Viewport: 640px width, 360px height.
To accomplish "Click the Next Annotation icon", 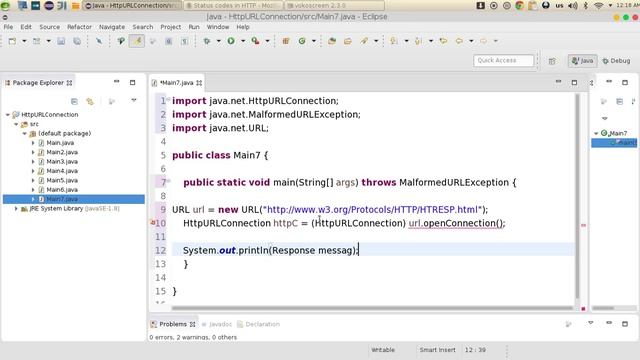I will 394,41.
